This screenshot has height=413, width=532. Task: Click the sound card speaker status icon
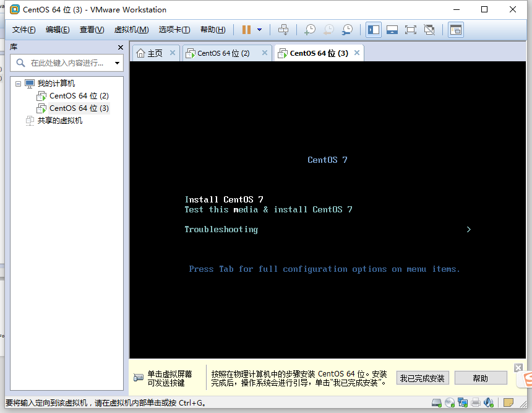488,402
